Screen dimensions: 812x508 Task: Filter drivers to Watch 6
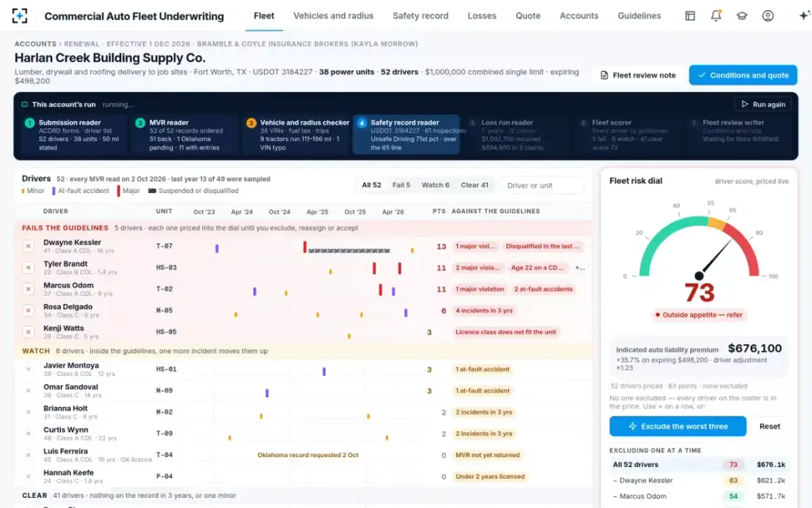pyautogui.click(x=435, y=185)
